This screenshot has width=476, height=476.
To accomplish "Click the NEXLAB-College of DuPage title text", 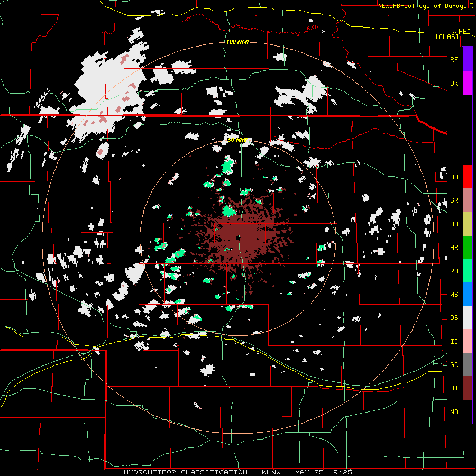I will coord(424,6).
